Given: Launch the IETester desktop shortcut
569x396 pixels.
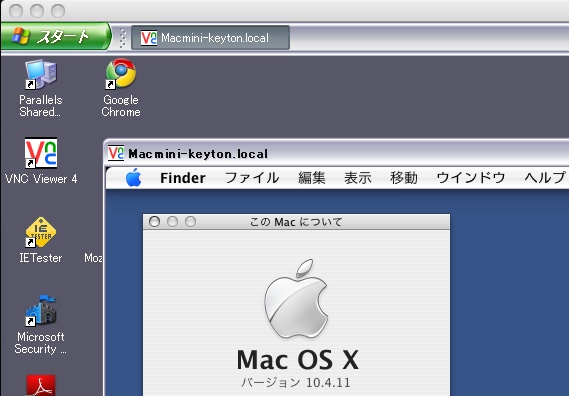Looking at the screenshot, I should (41, 240).
